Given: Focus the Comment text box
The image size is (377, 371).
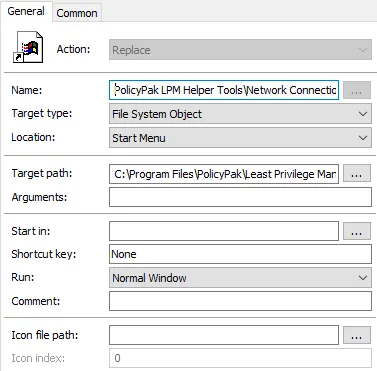Looking at the screenshot, I should [x=240, y=301].
